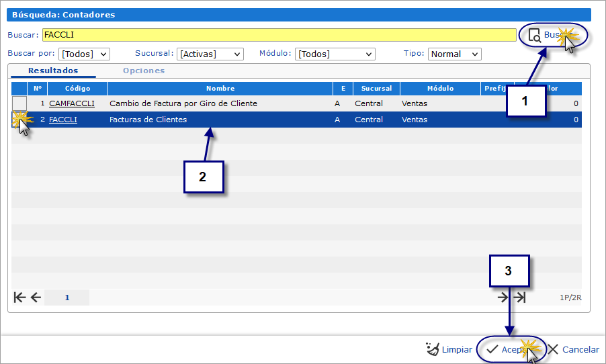
Task: Open the Módulo dropdown
Action: tap(335, 54)
